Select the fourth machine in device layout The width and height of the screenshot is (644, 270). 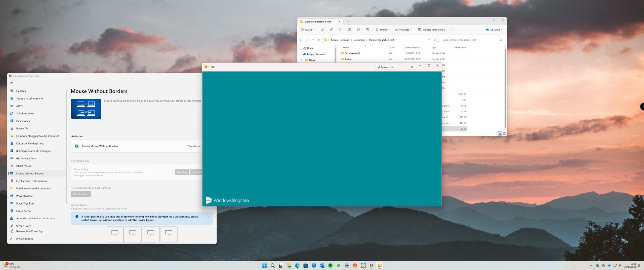pos(169,234)
